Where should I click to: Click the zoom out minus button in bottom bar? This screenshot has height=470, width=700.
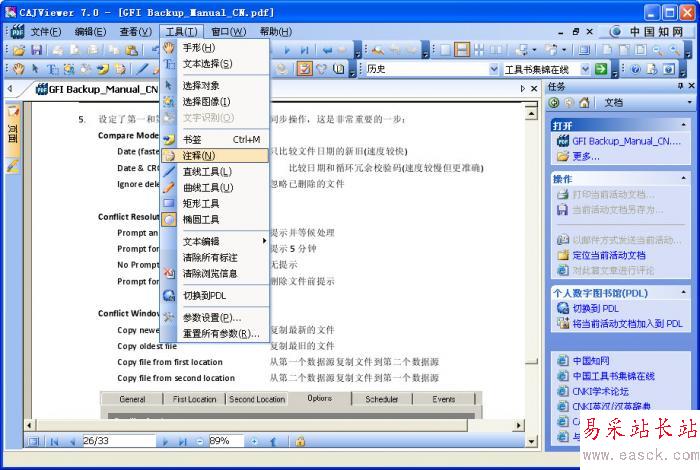pyautogui.click(x=200, y=441)
